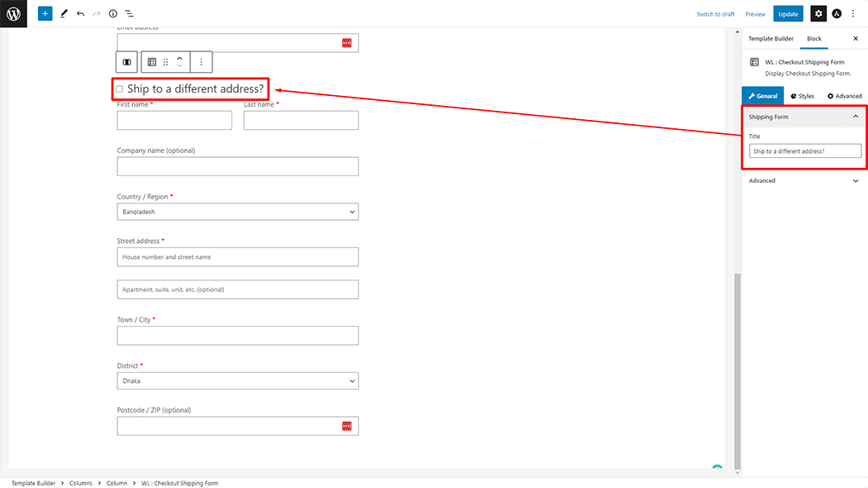The height and width of the screenshot is (488, 868).
Task: Open the List View outline
Action: [130, 14]
